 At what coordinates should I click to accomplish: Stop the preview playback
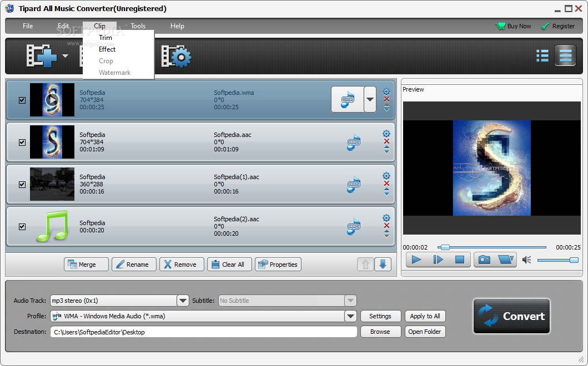point(459,260)
